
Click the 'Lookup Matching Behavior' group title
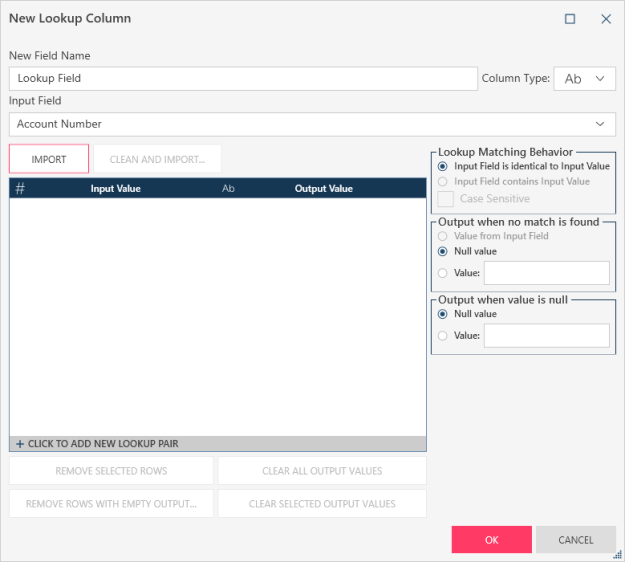pyautogui.click(x=505, y=152)
